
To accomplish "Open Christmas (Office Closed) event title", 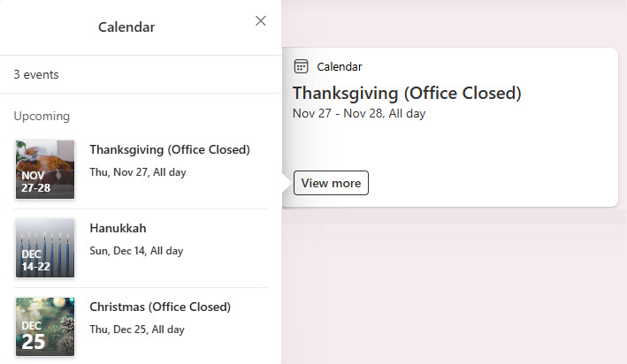I will (x=160, y=307).
